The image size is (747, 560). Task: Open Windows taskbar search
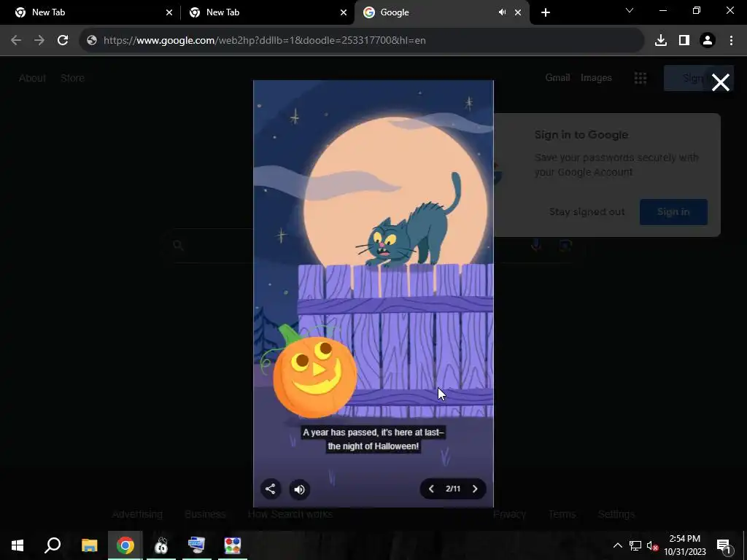pyautogui.click(x=53, y=545)
